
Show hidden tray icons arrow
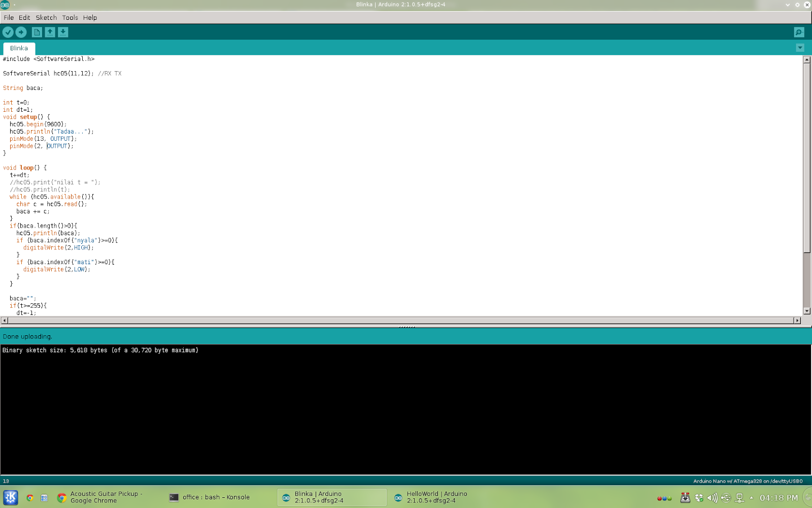752,498
